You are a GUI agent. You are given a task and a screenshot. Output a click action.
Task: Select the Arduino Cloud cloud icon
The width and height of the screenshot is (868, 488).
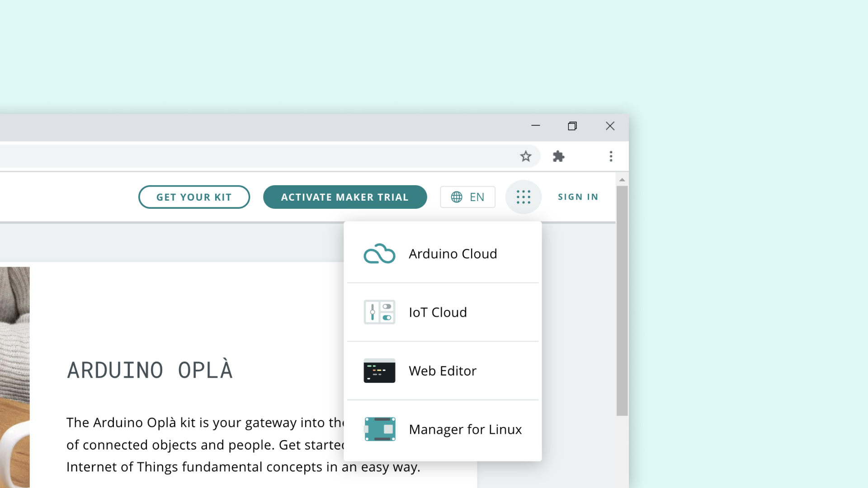coord(379,253)
